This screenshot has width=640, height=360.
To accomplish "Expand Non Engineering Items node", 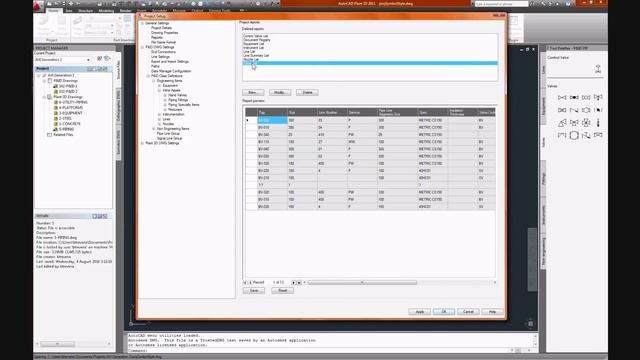I will tap(154, 129).
